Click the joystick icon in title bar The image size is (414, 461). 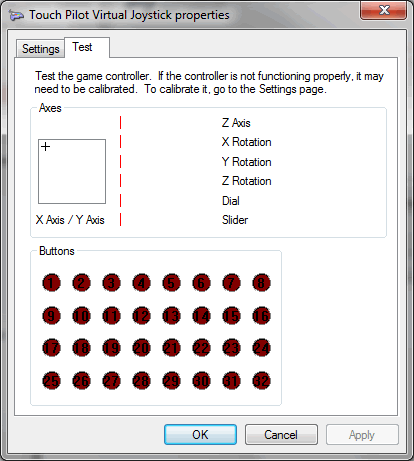point(16,15)
